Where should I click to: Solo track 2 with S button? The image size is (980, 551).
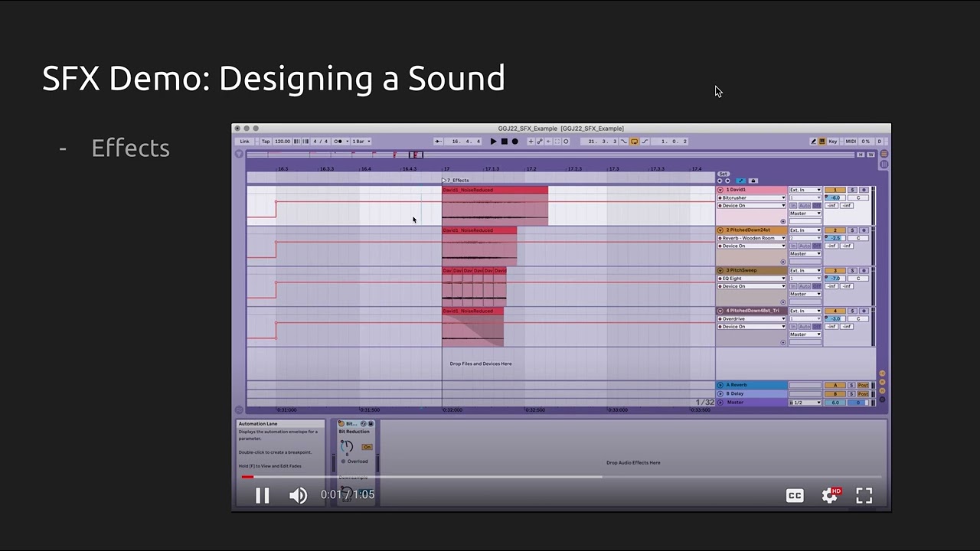point(852,230)
